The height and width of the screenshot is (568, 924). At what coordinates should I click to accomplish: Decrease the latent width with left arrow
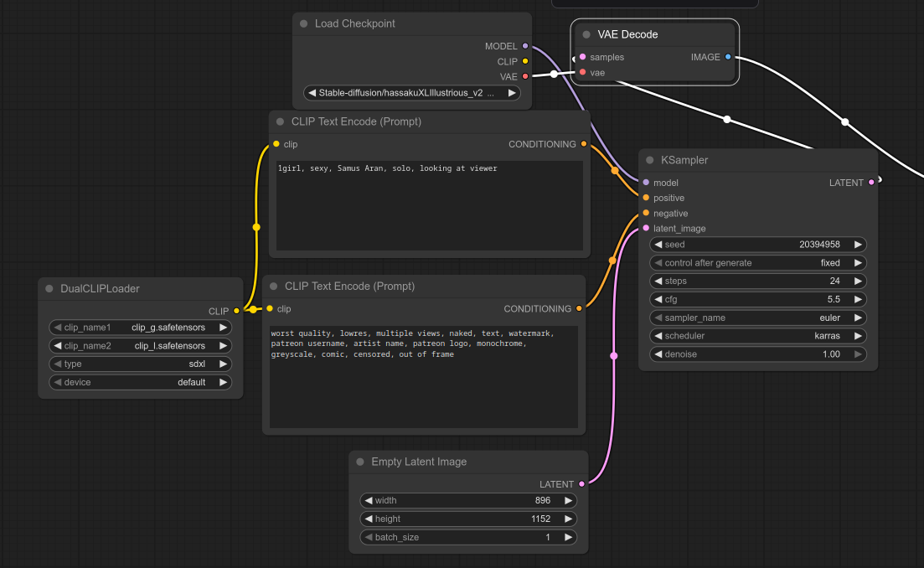(x=369, y=500)
